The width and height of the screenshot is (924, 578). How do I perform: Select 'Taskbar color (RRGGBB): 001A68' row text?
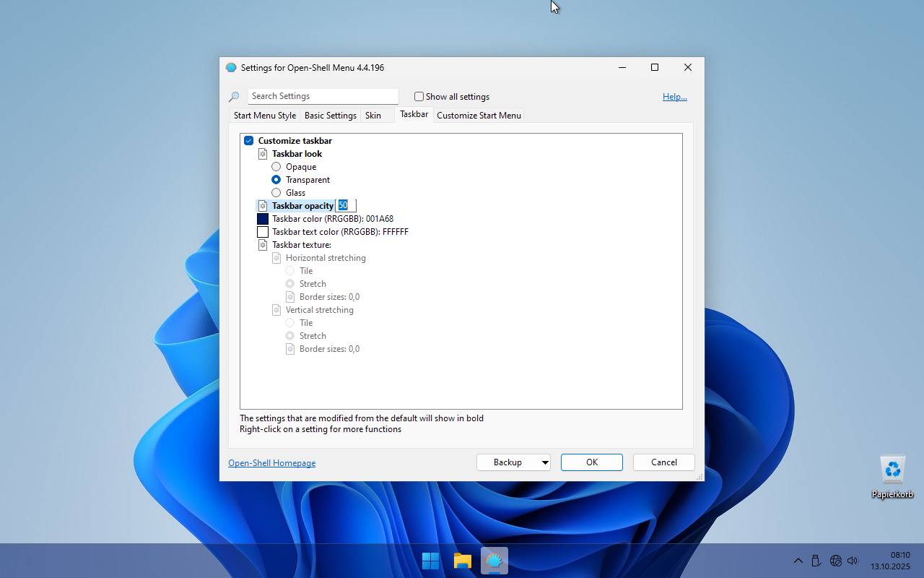point(333,219)
